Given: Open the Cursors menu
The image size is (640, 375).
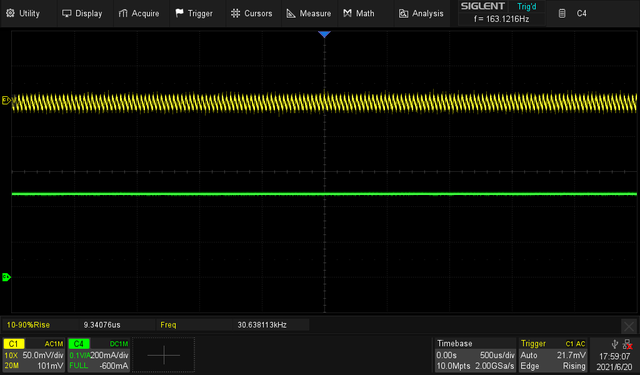Looking at the screenshot, I should (251, 13).
